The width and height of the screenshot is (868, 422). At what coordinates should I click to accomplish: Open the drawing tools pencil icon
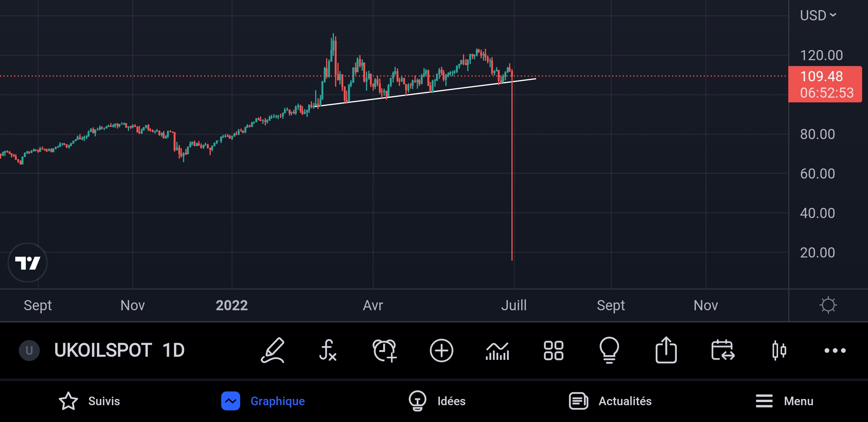[x=273, y=350]
